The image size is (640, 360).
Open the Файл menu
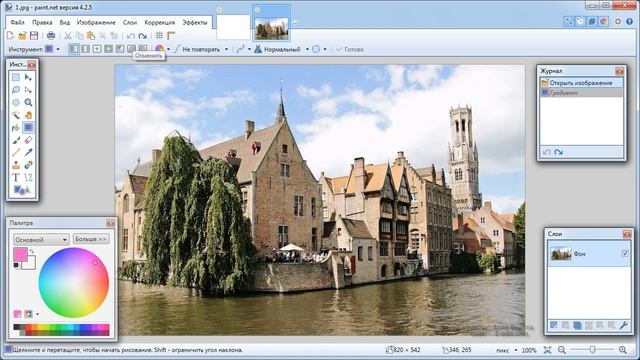click(17, 22)
